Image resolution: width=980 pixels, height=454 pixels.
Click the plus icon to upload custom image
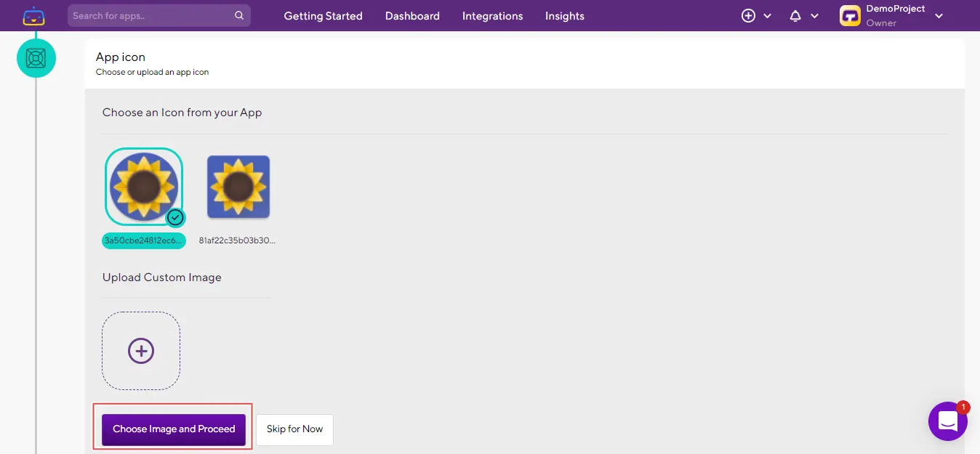point(141,351)
